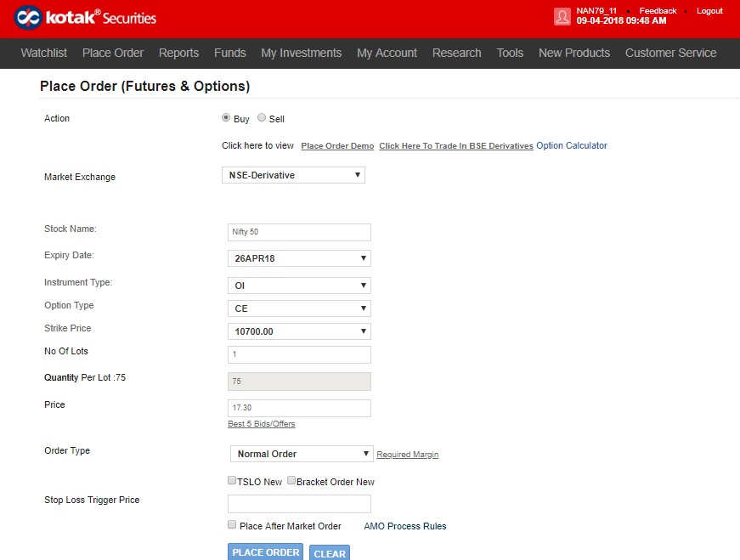Open the My Account menu
The image size is (740, 560).
387,53
